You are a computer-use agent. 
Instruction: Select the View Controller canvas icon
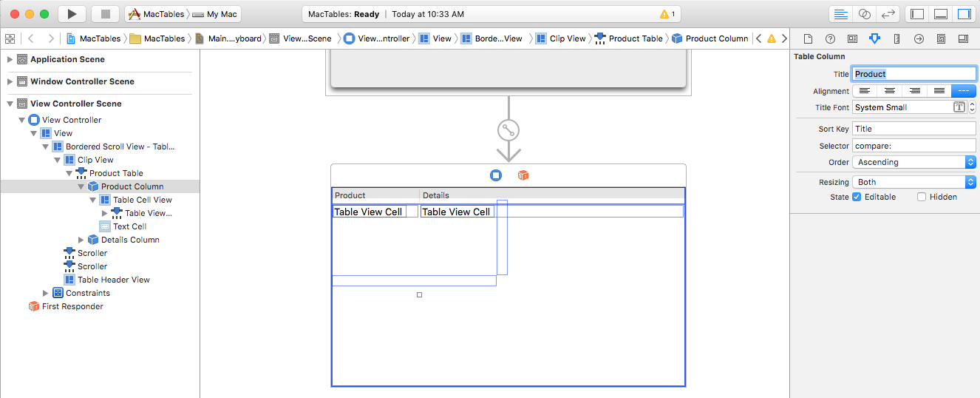click(496, 175)
